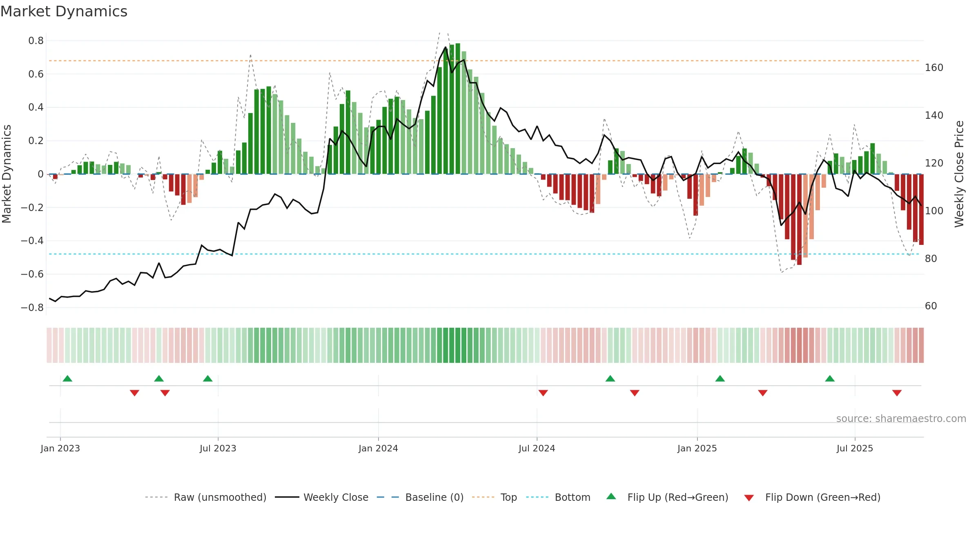Click the Raw (unsmoothed) legend entry
Viewport: 980px width, 551px height.
click(x=205, y=497)
